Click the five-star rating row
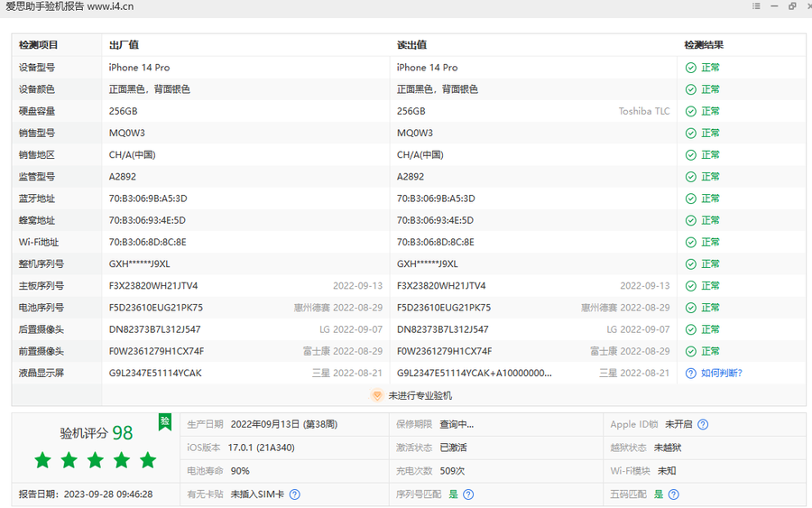This screenshot has height=508, width=812. pos(96,460)
